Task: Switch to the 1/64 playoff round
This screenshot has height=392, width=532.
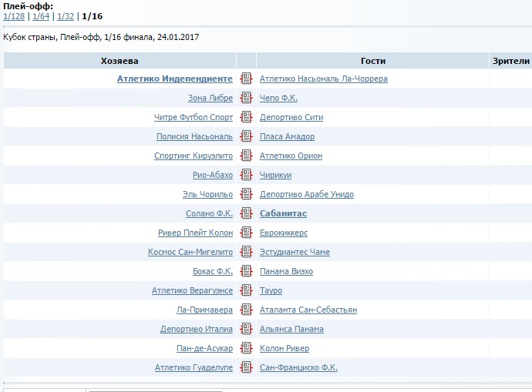Action: click(40, 16)
